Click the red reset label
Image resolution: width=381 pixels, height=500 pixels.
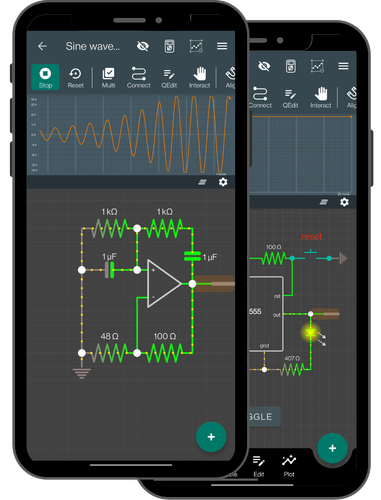(x=312, y=237)
